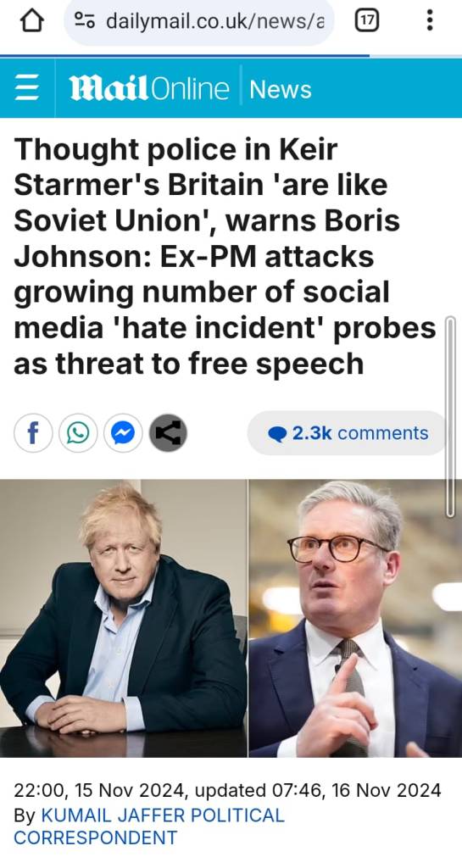
Task: Tap the Keir Starmer photo
Action: [x=355, y=618]
